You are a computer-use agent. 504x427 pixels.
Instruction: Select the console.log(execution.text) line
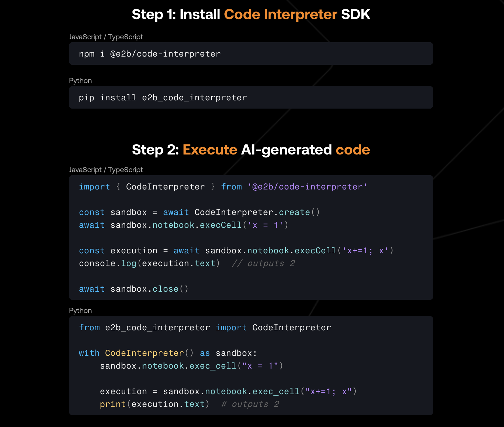pos(149,263)
